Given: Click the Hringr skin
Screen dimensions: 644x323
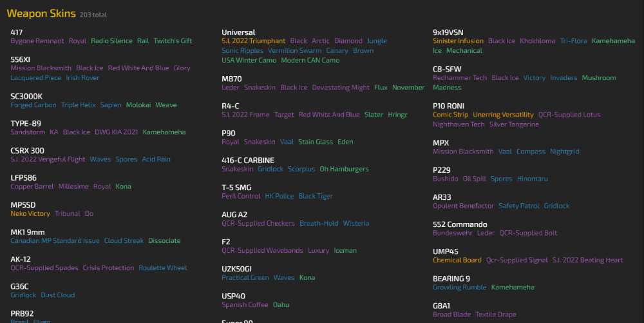Looking at the screenshot, I should (x=397, y=115).
